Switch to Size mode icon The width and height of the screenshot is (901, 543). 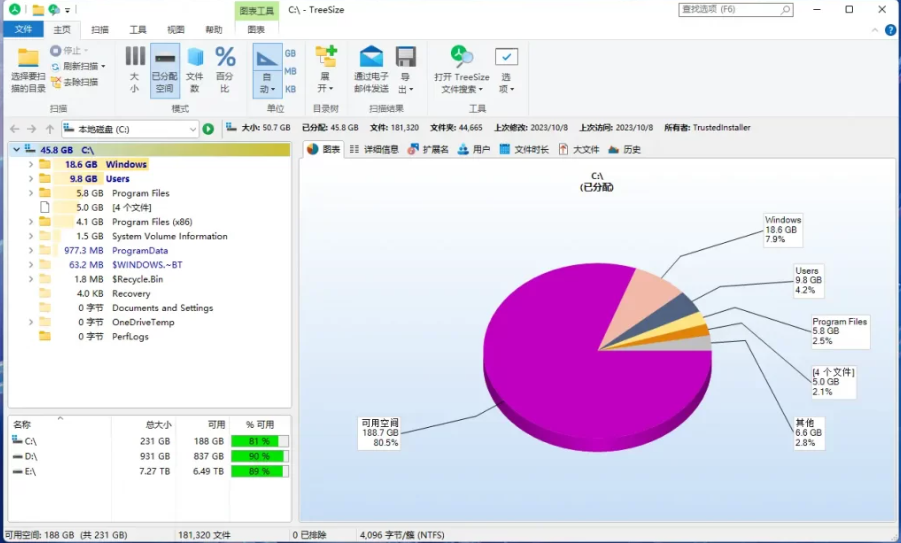pyautogui.click(x=135, y=56)
